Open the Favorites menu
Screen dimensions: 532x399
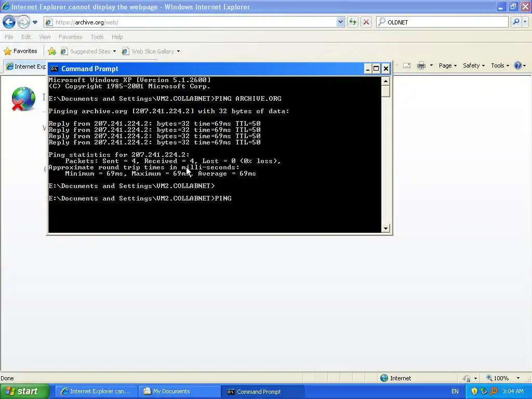pos(71,37)
